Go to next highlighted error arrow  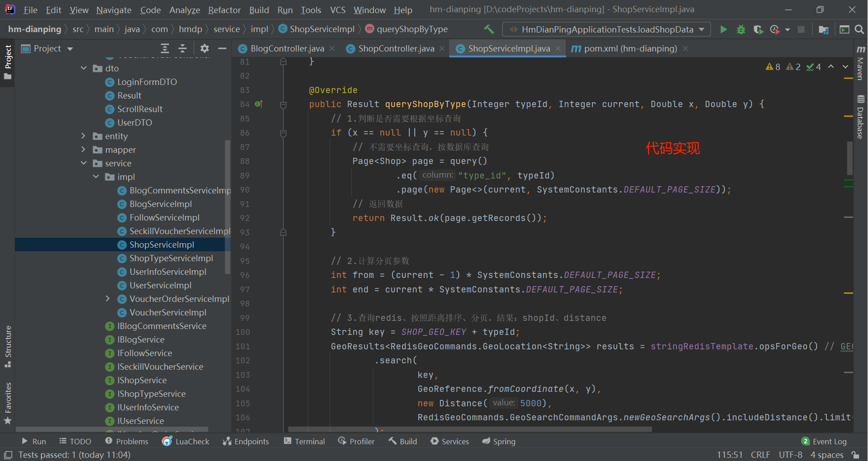tap(845, 67)
